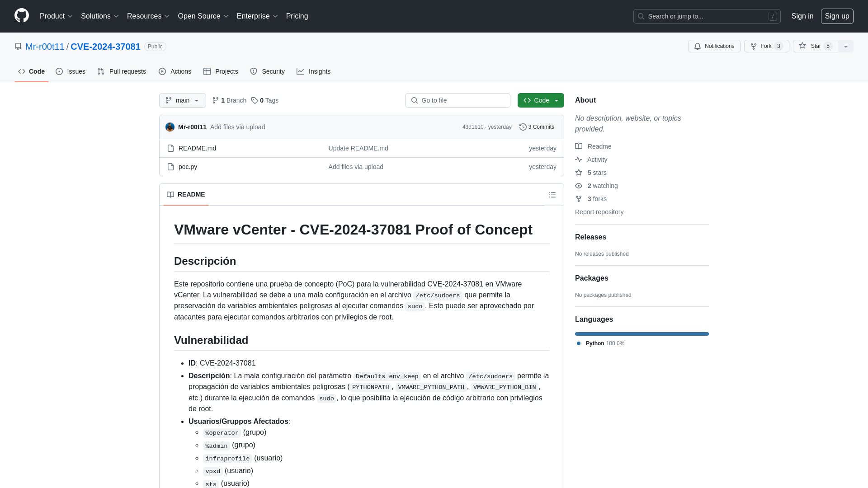View the Insights tab
Screen dimensions: 868x488
point(313,71)
